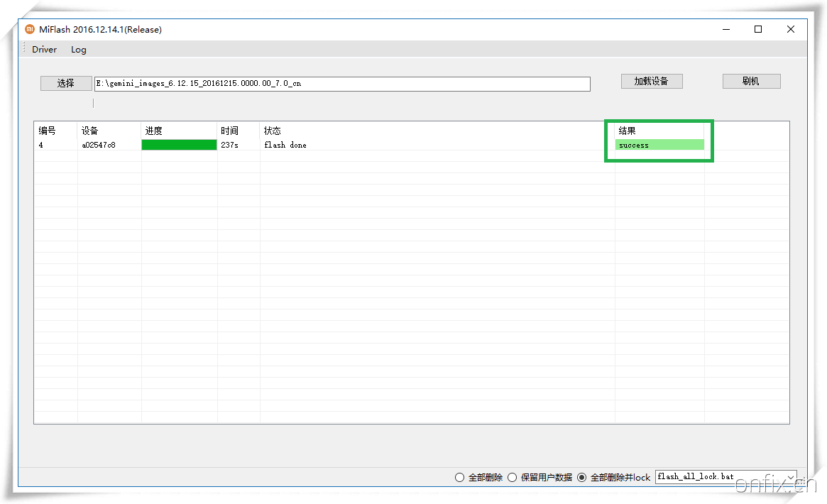This screenshot has width=827, height=504.
Task: Click the green progress bar for device a02547c8
Action: 179,145
